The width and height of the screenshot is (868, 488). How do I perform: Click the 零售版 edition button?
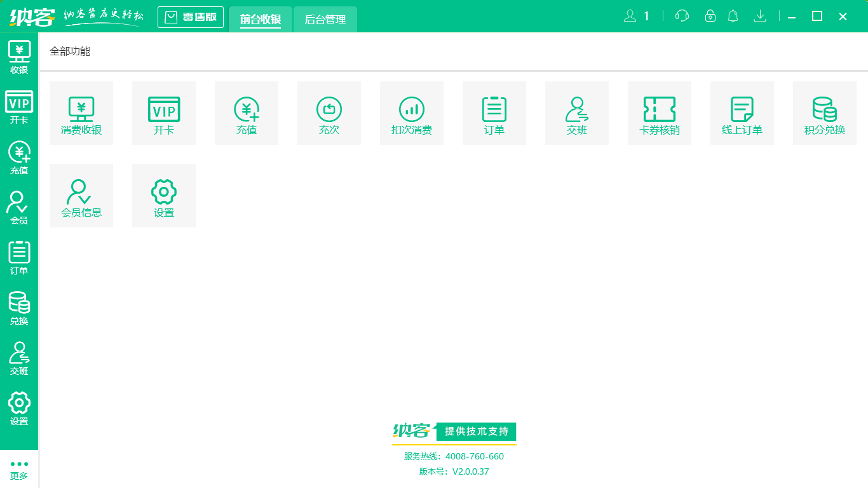tap(191, 17)
